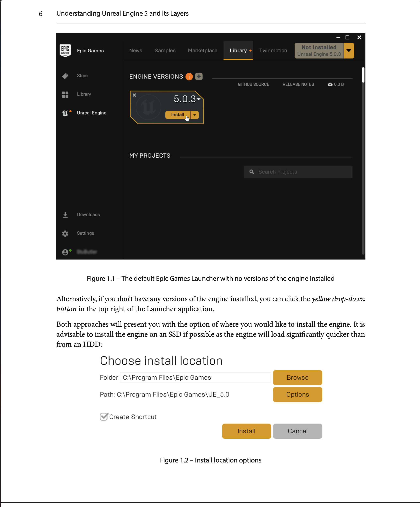Image resolution: width=420 pixels, height=507 pixels.
Task: Click Cancel in the install location dialog
Action: 298,431
